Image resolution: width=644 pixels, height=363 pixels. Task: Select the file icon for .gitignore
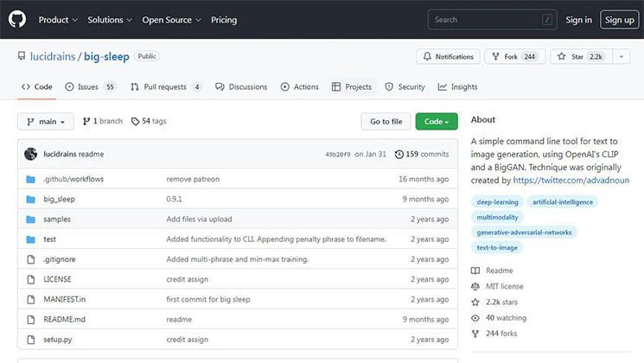point(31,259)
